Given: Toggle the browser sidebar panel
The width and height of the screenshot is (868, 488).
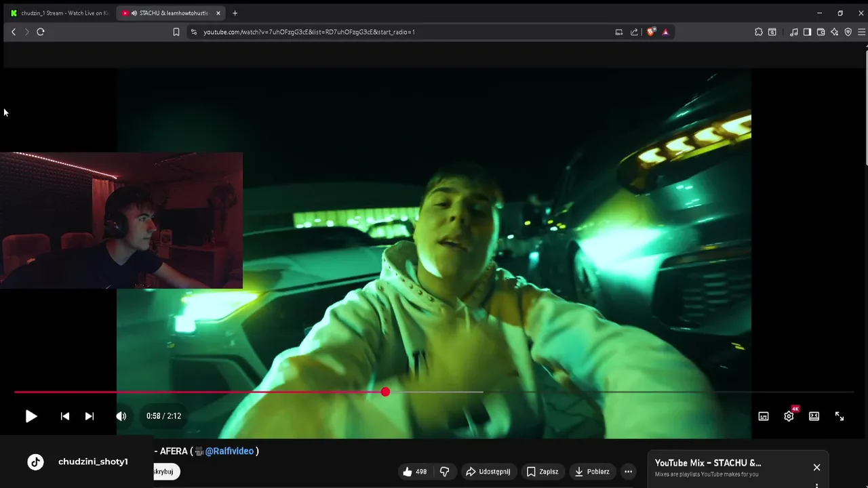Looking at the screenshot, I should point(807,32).
